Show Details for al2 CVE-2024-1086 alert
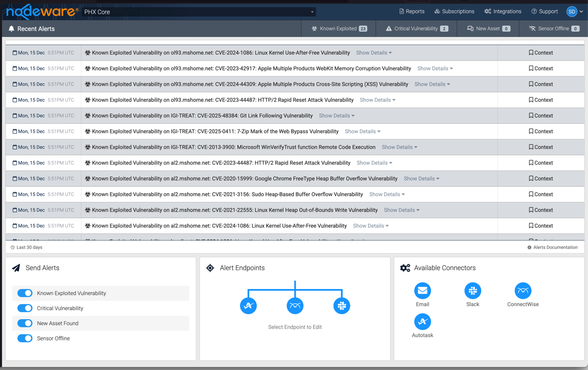The height and width of the screenshot is (370, 588). click(x=371, y=225)
